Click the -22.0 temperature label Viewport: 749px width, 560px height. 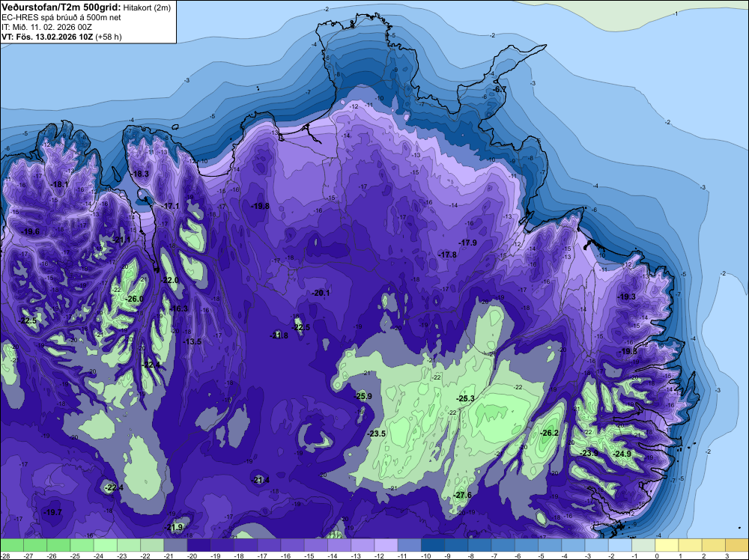(169, 280)
